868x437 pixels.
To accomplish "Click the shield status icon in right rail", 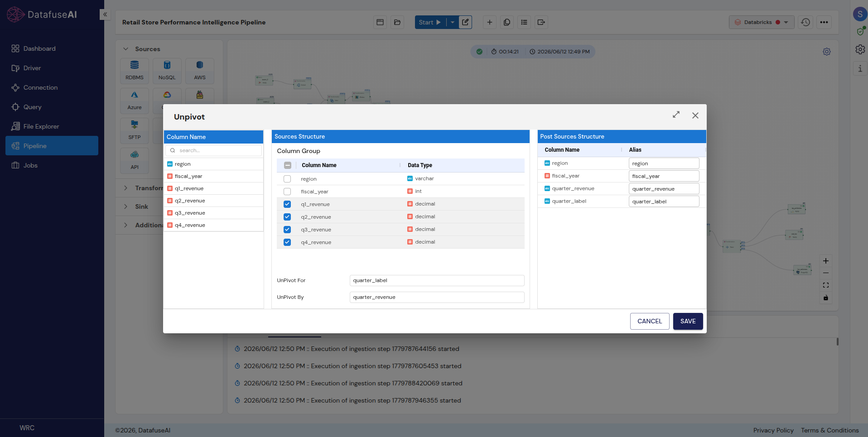I will (x=860, y=31).
